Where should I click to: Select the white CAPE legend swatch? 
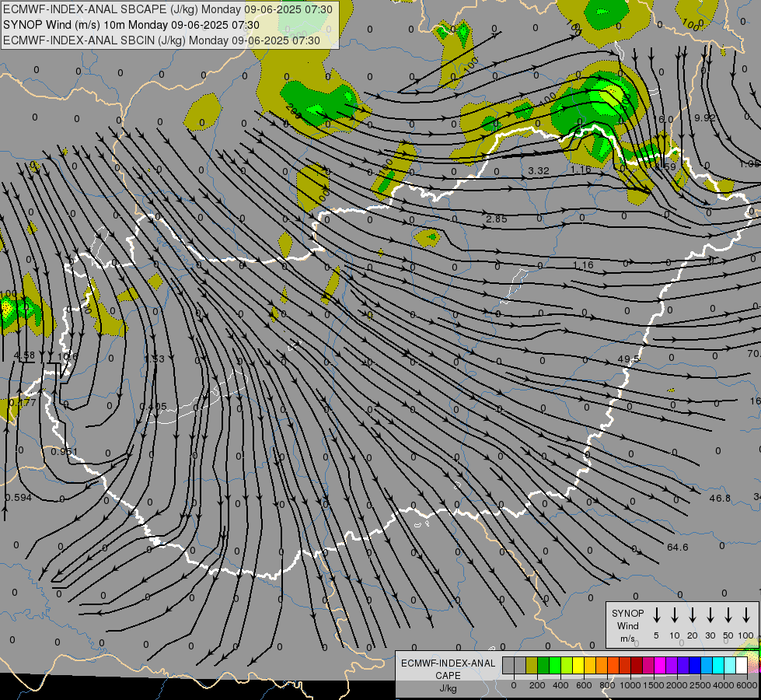742,666
